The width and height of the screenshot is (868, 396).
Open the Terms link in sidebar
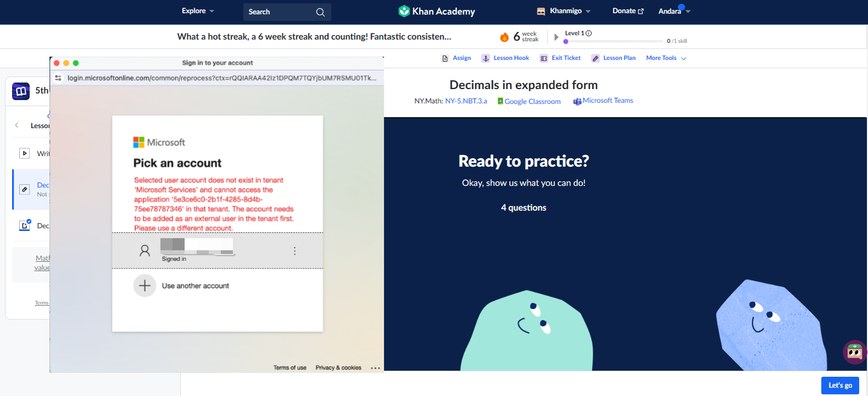42,303
